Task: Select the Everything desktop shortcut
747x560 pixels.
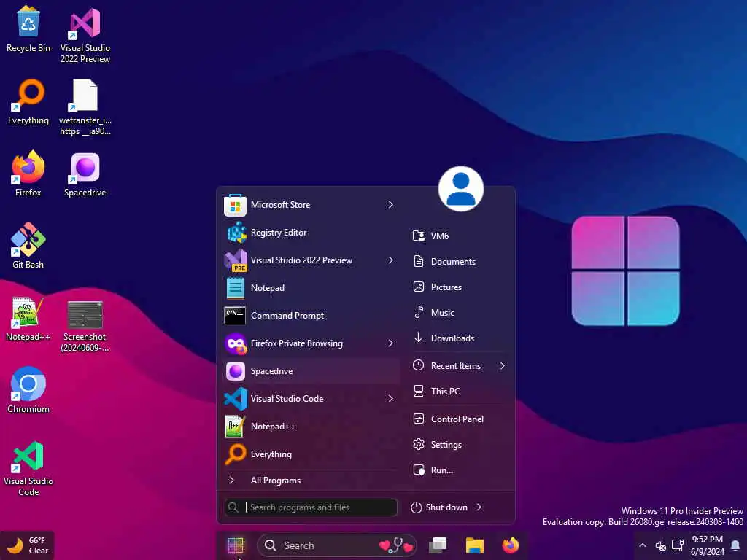Action: pyautogui.click(x=28, y=102)
